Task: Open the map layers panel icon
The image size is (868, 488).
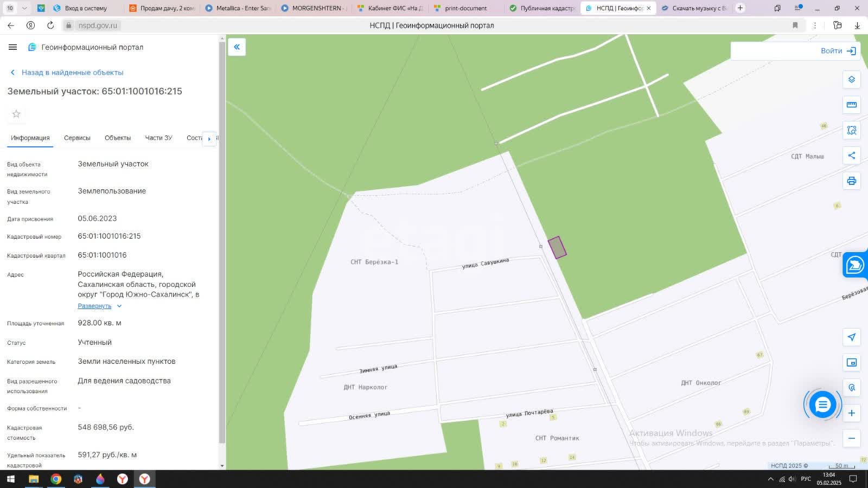Action: (851, 80)
